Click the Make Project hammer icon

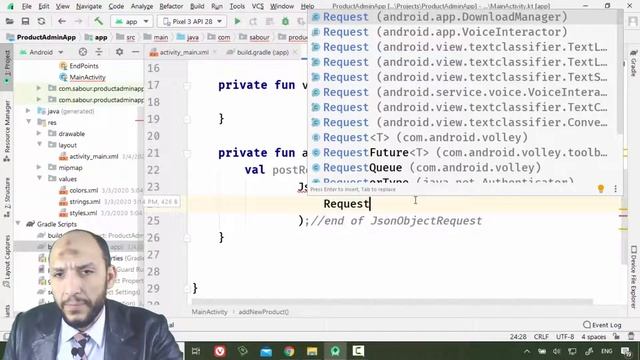click(98, 21)
